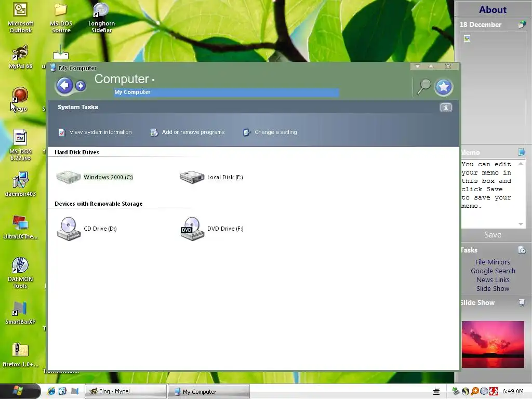Expand the Computer breadcrumb dropdown dot
Viewport: 532px width, 399px height.
(x=153, y=80)
